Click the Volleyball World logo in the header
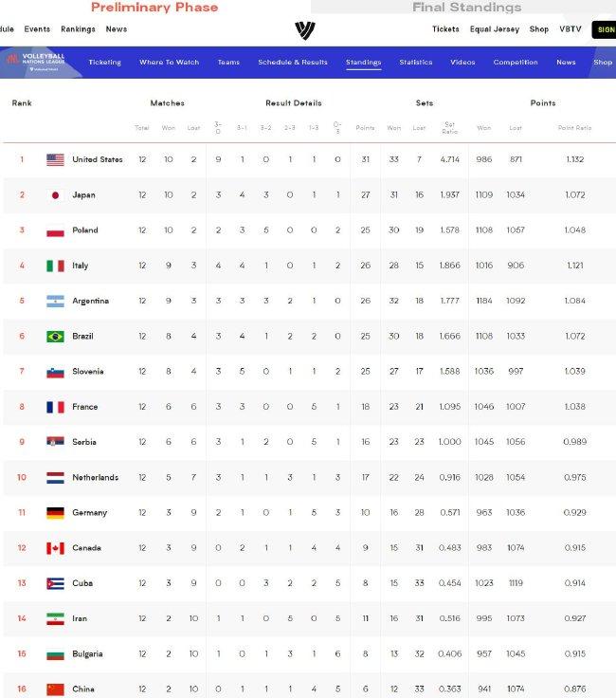The image size is (616, 698). pos(305,30)
